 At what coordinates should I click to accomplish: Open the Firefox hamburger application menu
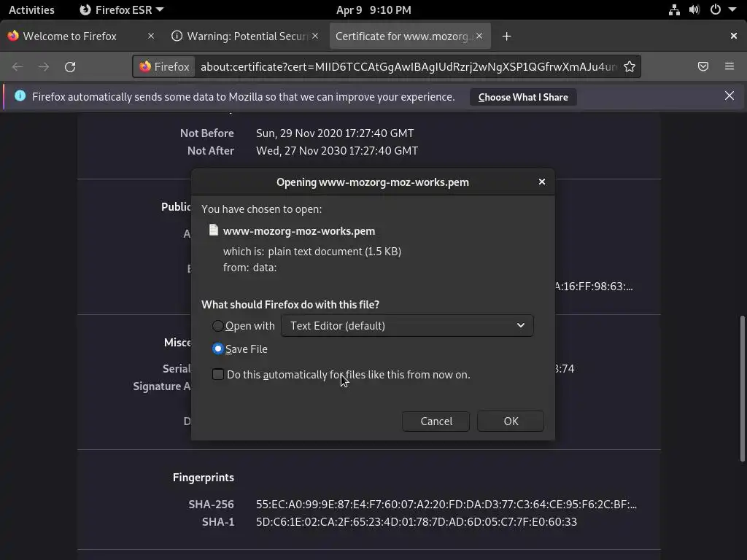point(729,66)
